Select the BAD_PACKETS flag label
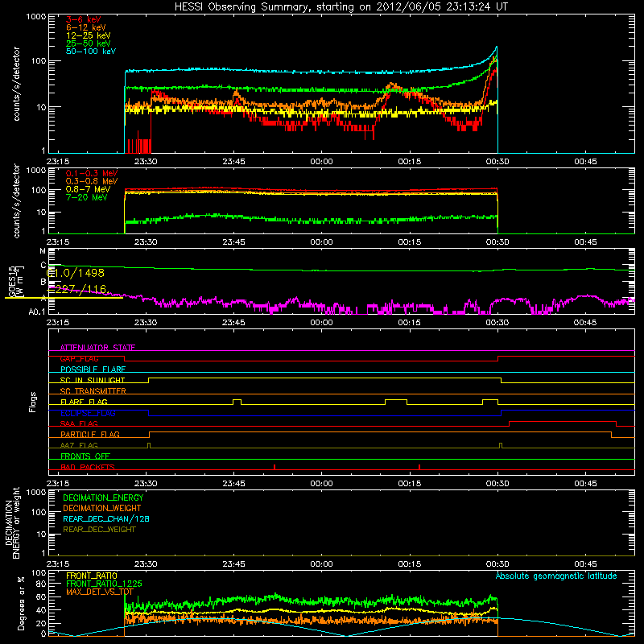 point(88,467)
